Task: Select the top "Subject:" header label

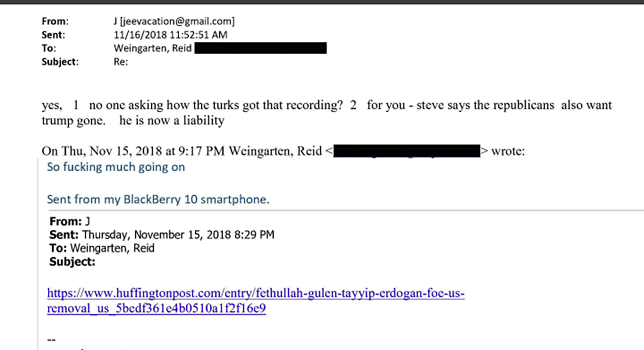Action: (60, 62)
